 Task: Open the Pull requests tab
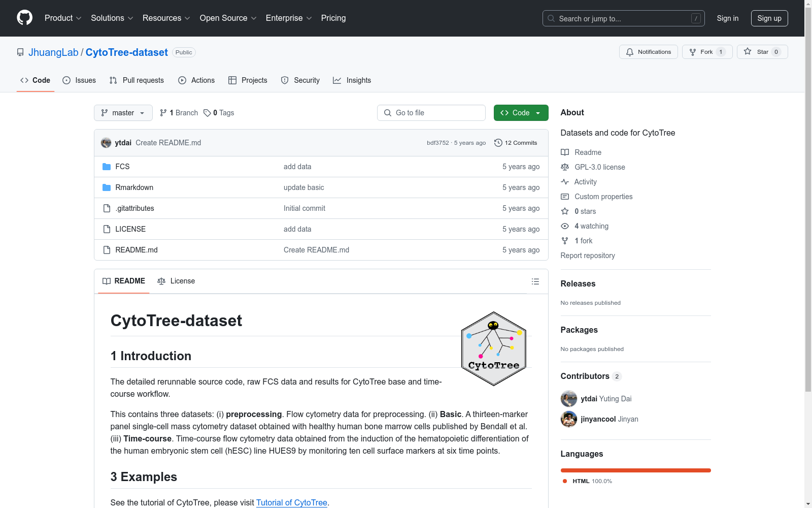137,80
